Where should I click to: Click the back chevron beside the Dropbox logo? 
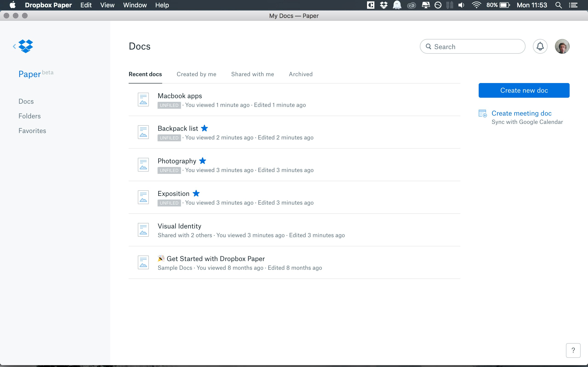[x=14, y=46]
